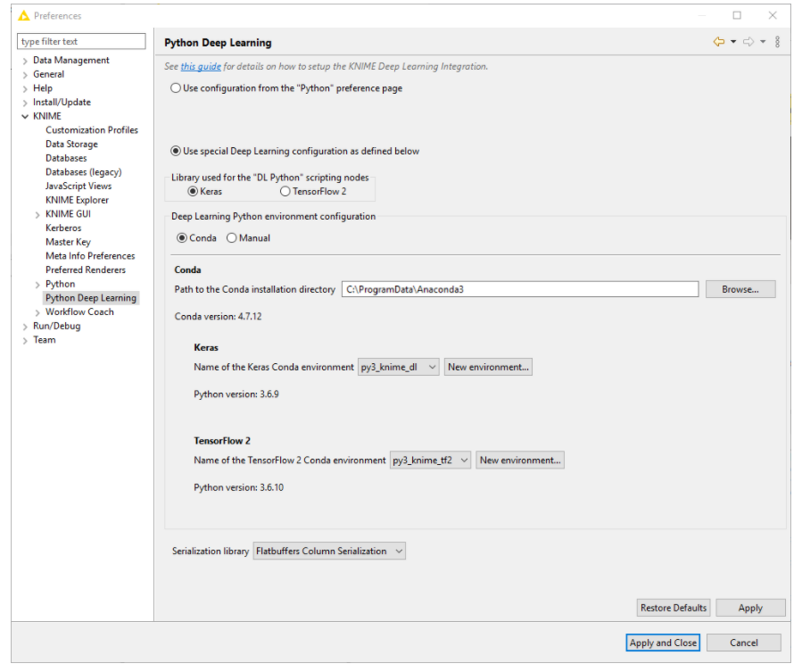Open the 'this guide' link

201,67
